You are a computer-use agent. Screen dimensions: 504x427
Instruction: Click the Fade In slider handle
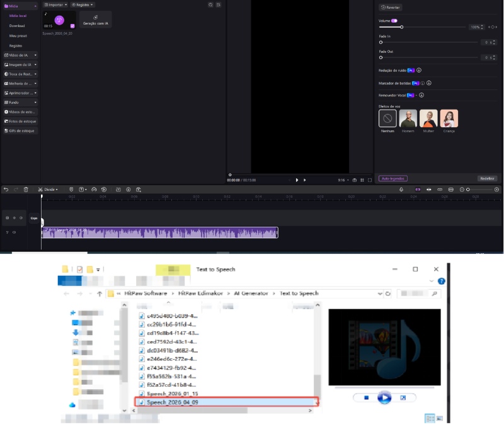coord(381,42)
